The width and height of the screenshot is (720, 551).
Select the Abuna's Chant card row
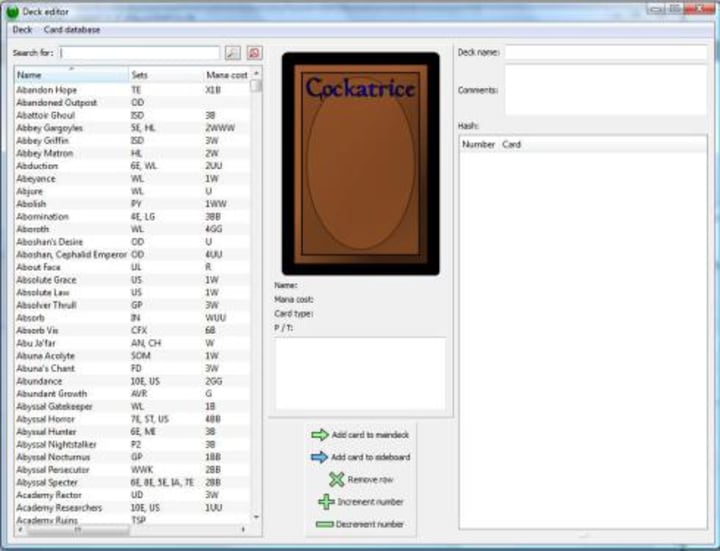pyautogui.click(x=133, y=369)
